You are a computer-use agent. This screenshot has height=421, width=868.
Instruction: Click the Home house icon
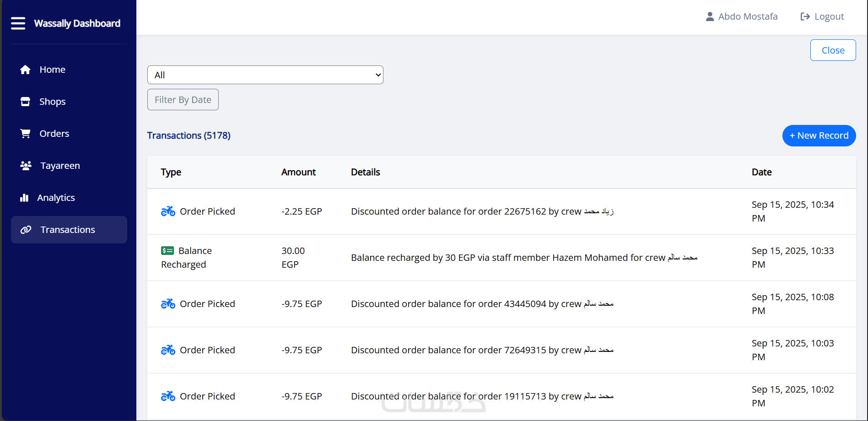pos(25,70)
